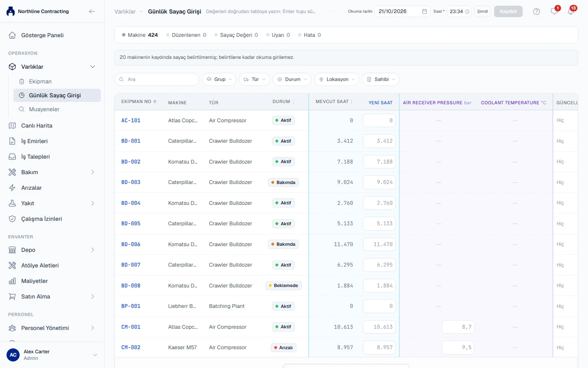Click the Ara search field
588x368 pixels.
click(157, 79)
